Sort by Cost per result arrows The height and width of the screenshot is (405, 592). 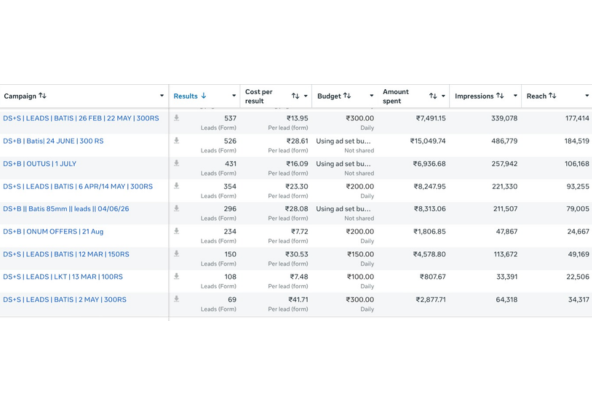click(295, 96)
